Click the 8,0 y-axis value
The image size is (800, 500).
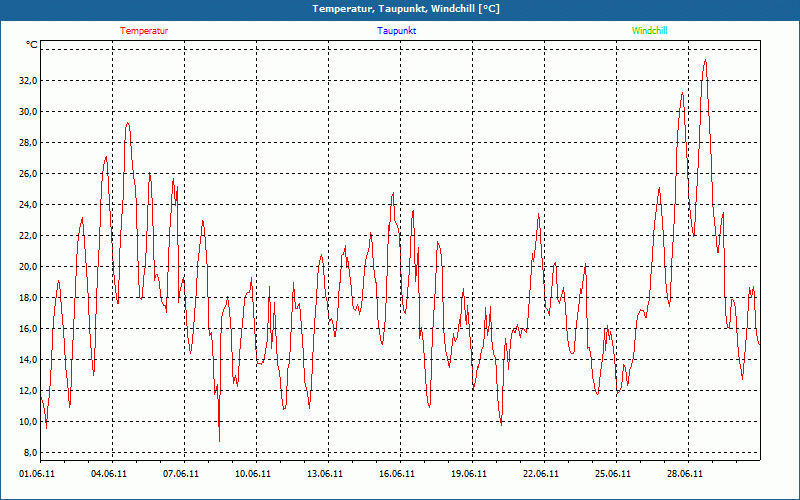pos(29,453)
